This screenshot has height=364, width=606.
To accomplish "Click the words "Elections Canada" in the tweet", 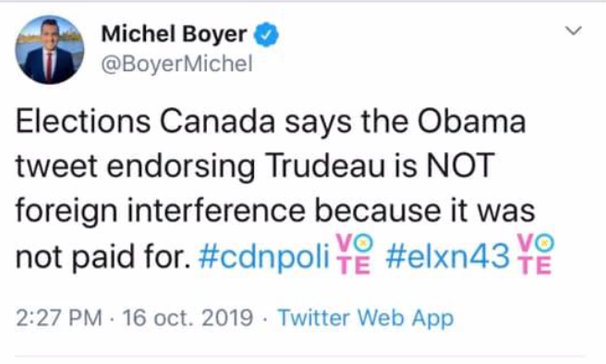I will [x=145, y=121].
